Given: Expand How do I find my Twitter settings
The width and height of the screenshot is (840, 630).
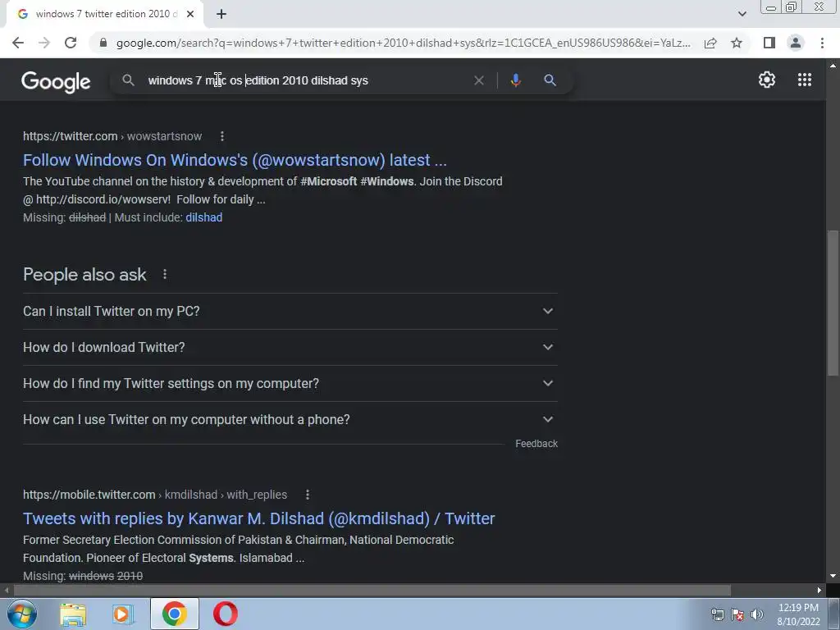Looking at the screenshot, I should 290,384.
